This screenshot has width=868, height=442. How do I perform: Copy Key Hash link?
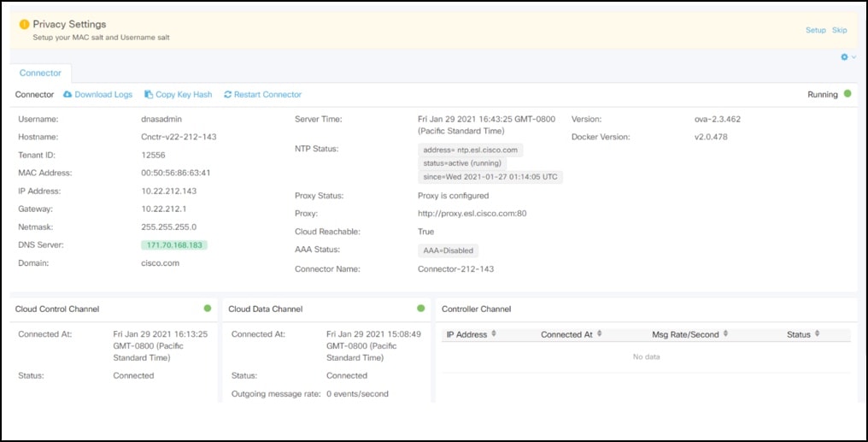pos(184,95)
